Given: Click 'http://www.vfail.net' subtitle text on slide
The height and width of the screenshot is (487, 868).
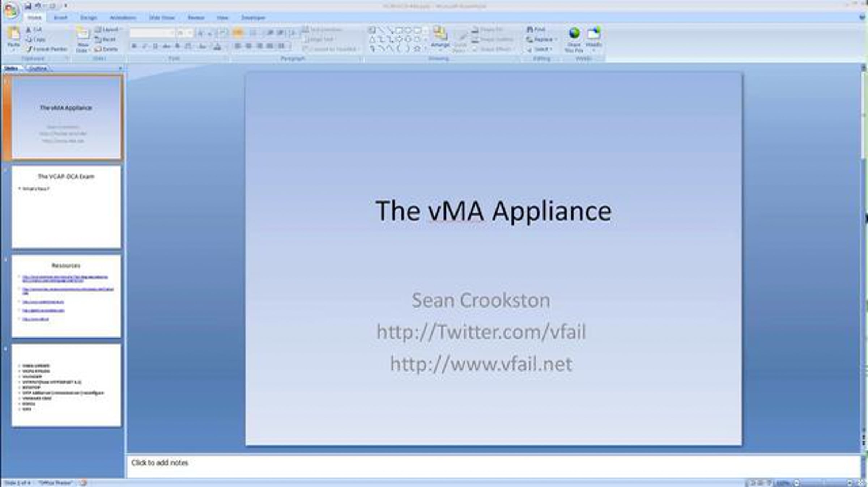Looking at the screenshot, I should click(x=481, y=364).
